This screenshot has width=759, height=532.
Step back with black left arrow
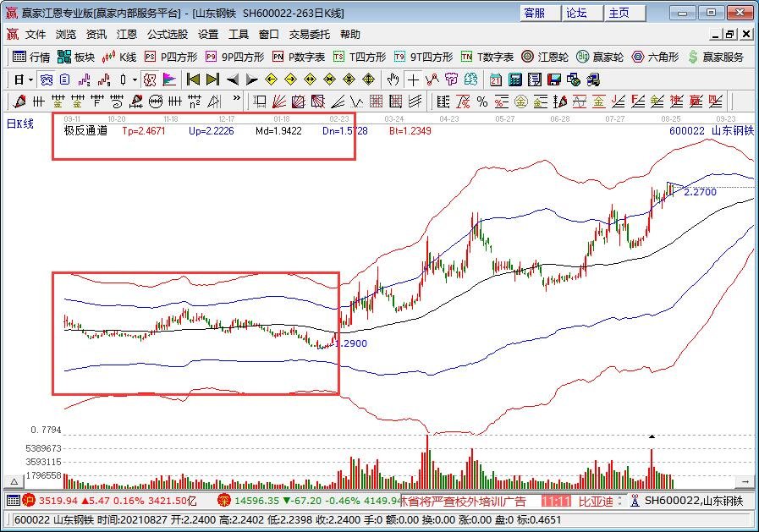(233, 80)
